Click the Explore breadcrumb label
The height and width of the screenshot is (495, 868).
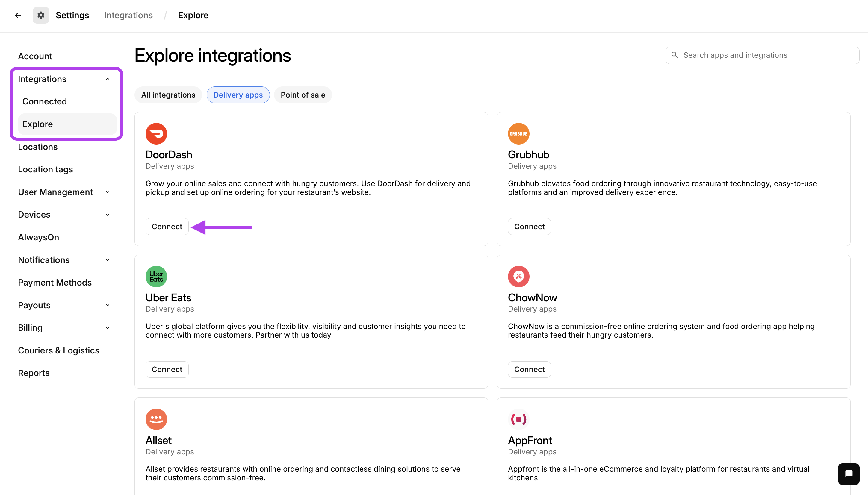pos(193,15)
